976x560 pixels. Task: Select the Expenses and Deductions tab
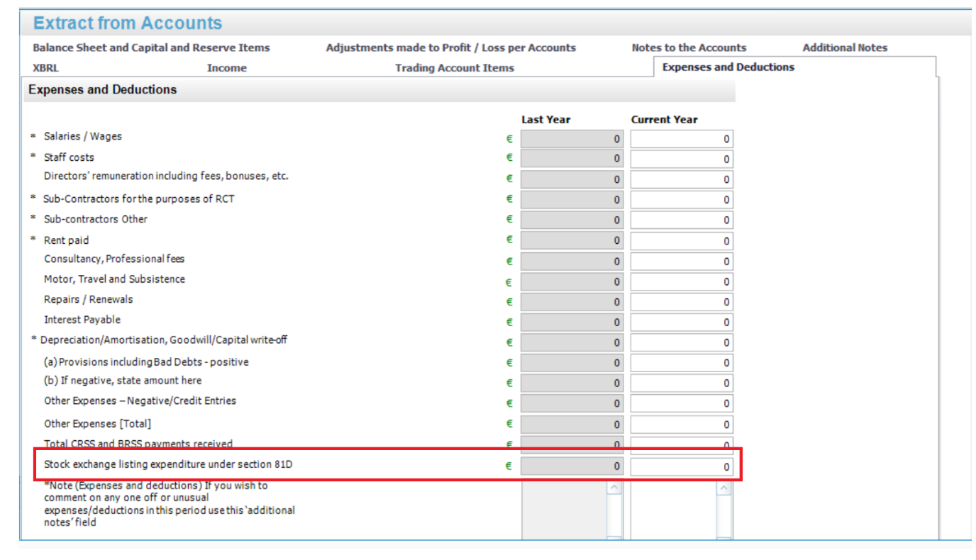pyautogui.click(x=728, y=67)
